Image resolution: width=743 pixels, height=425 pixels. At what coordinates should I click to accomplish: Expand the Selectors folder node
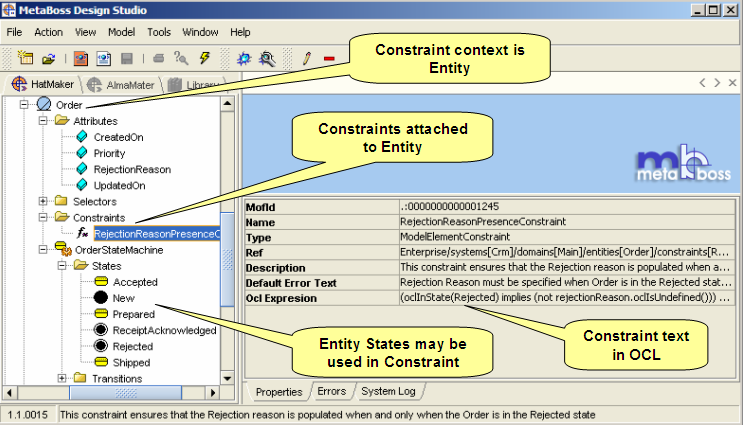tap(43, 201)
